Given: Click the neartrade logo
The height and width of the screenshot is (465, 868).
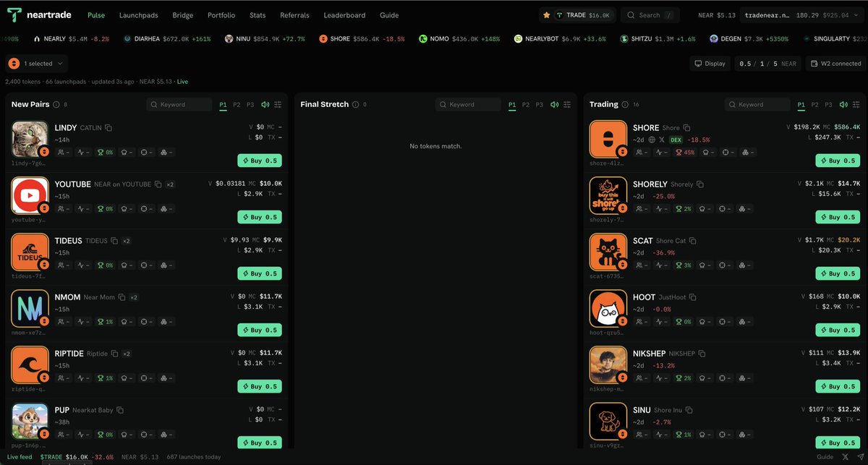Looking at the screenshot, I should (39, 14).
